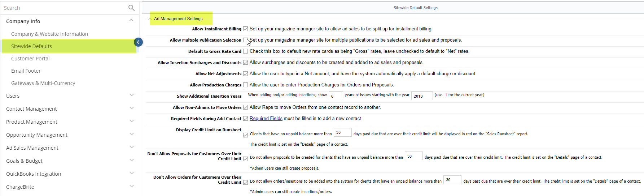This screenshot has width=644, height=196.
Task: Open the Required Fields link
Action: [266, 119]
